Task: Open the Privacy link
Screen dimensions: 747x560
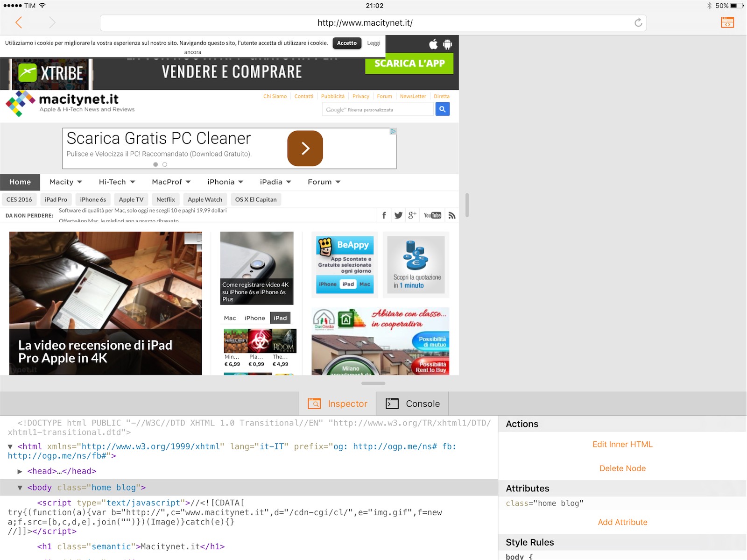Action: click(361, 96)
